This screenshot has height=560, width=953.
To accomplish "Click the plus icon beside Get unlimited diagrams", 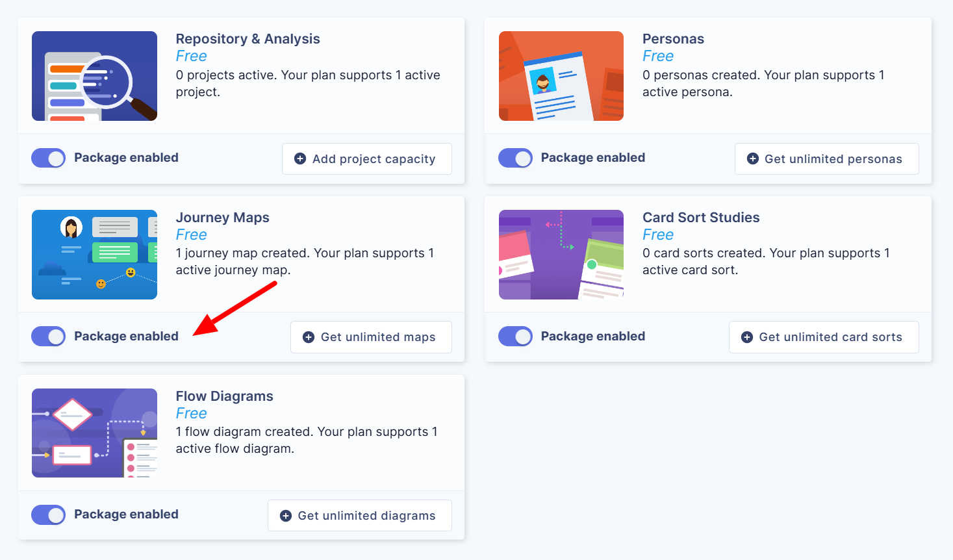I will point(285,515).
